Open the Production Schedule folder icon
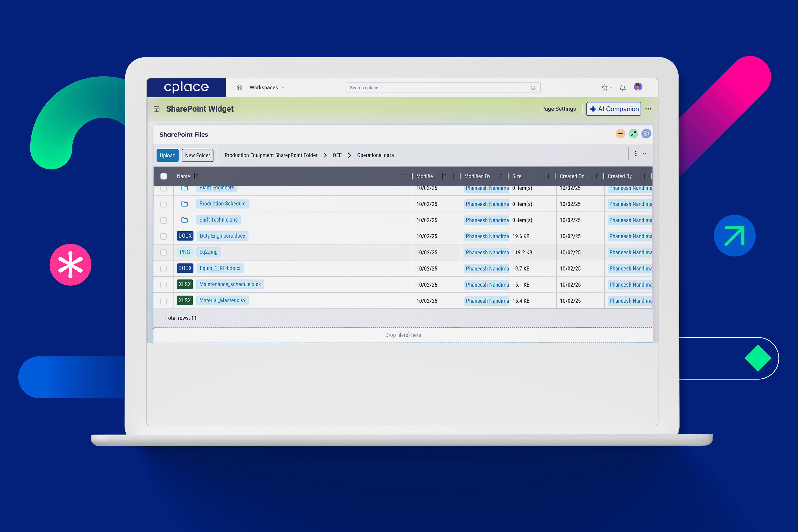The width and height of the screenshot is (798, 532). (x=185, y=204)
